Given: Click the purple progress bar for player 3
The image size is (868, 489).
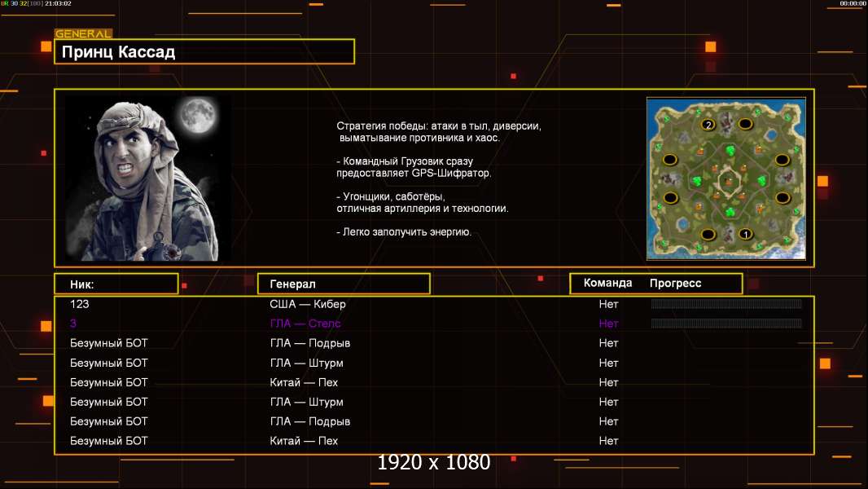Looking at the screenshot, I should [726, 324].
